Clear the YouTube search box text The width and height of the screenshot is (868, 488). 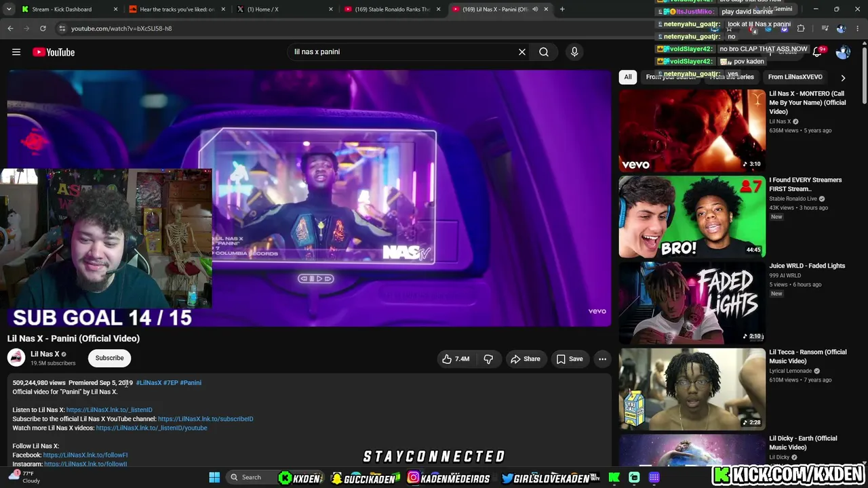[x=522, y=52]
